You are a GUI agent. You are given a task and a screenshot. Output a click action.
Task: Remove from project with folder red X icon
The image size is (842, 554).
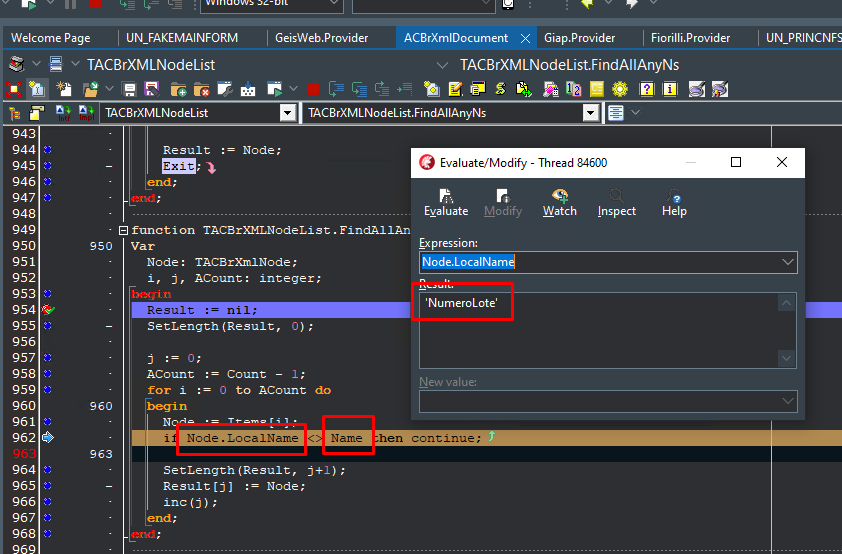click(x=201, y=89)
